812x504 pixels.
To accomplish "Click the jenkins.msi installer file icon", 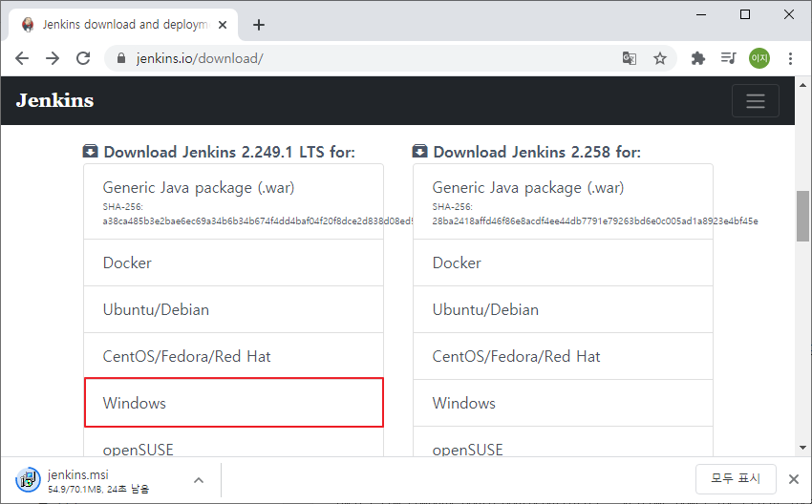I will coord(28,480).
